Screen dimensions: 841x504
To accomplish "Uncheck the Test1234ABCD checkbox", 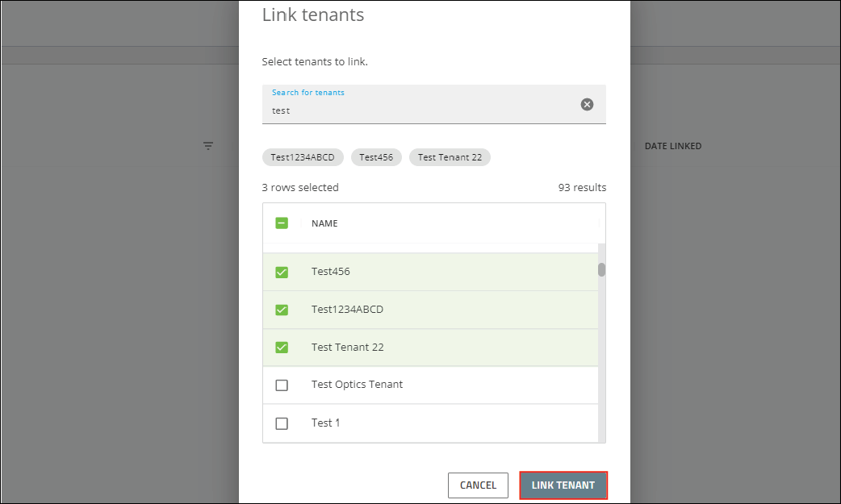I will [282, 310].
